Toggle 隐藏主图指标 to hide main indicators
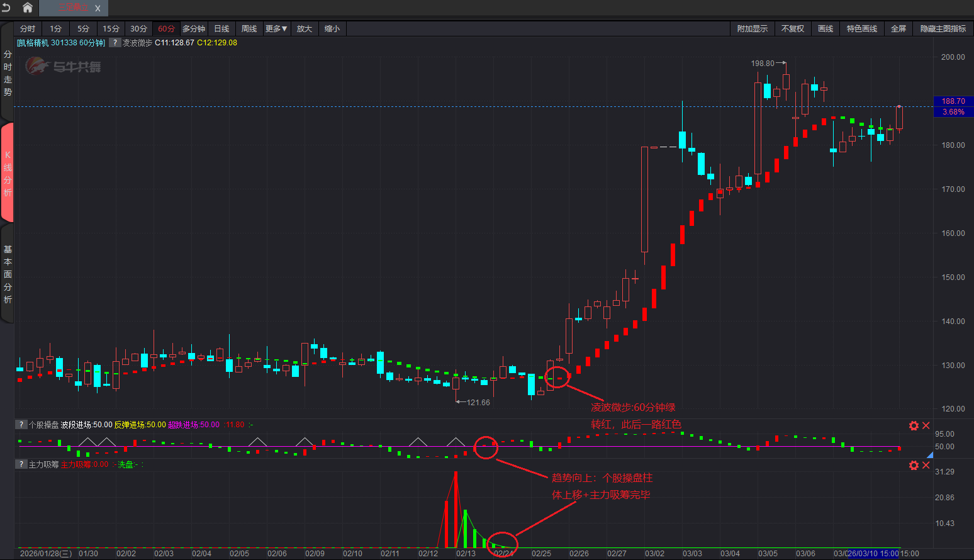Image resolution: width=974 pixels, height=560 pixels. click(943, 29)
